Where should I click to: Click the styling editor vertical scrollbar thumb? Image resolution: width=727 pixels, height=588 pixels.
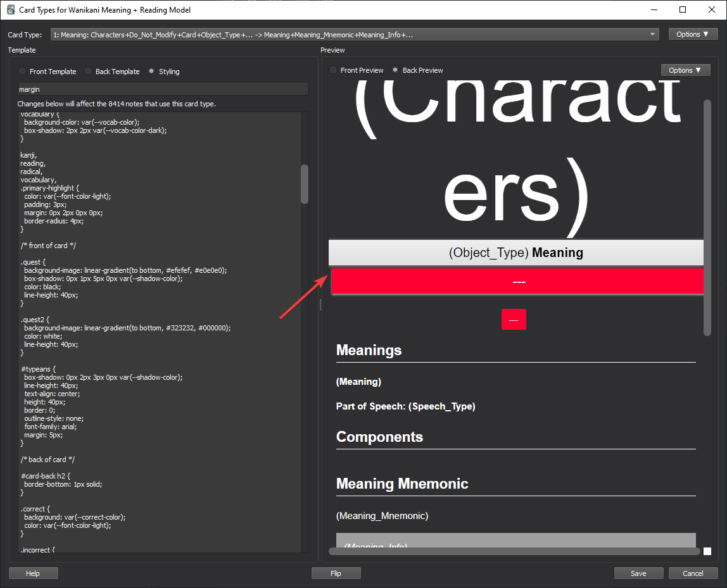pyautogui.click(x=305, y=184)
